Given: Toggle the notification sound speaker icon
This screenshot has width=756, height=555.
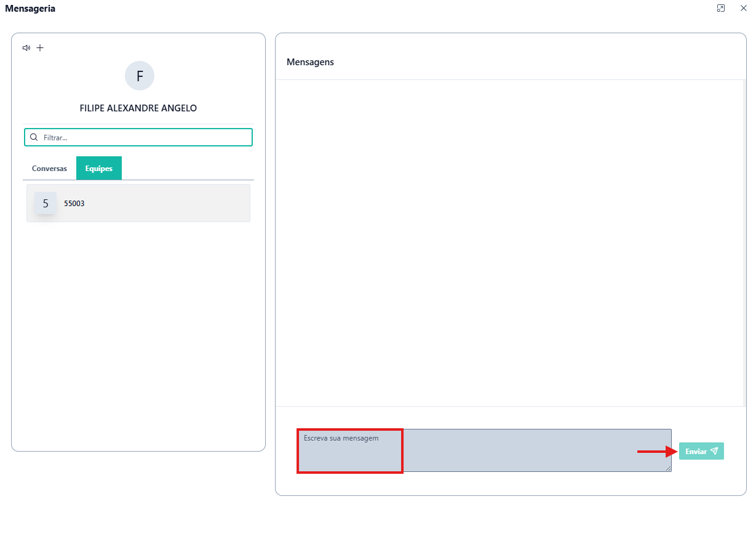Looking at the screenshot, I should click(26, 48).
